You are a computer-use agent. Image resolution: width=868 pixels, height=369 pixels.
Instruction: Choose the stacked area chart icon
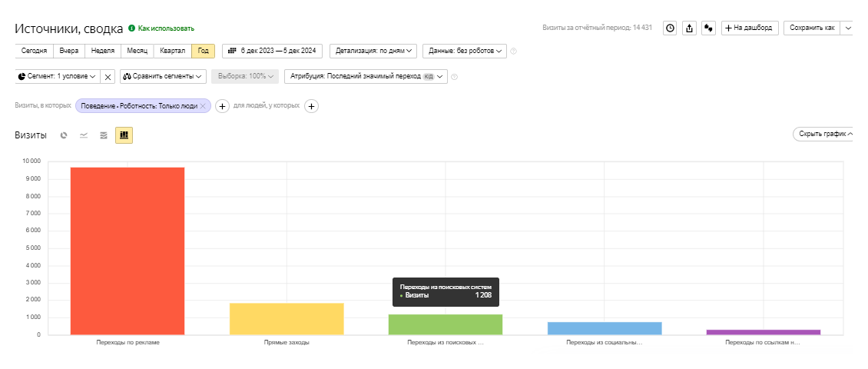104,135
